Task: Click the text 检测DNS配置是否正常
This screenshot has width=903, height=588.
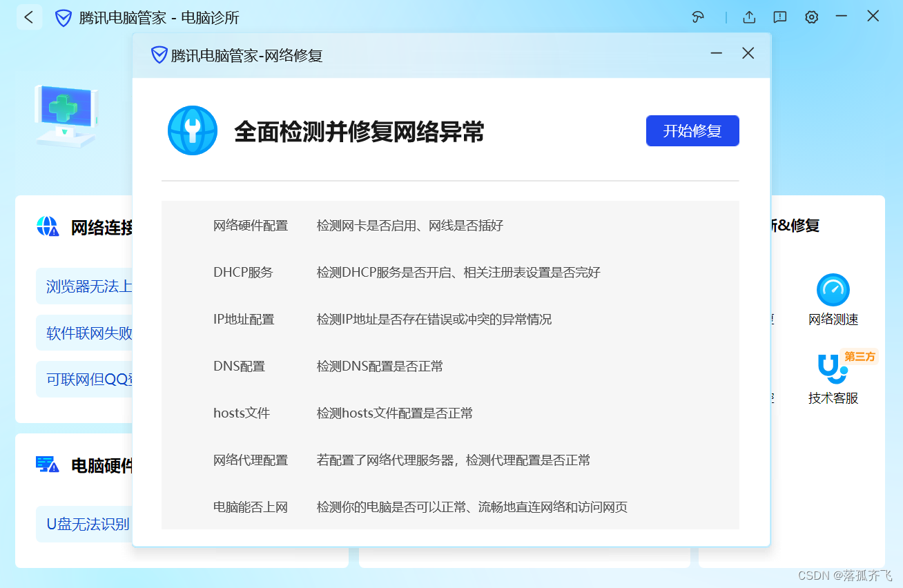Action: (x=380, y=366)
